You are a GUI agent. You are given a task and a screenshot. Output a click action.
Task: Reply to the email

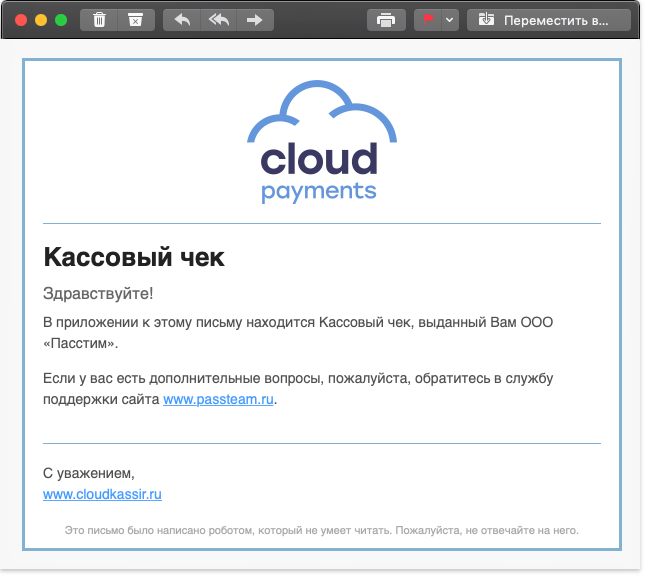(x=182, y=20)
